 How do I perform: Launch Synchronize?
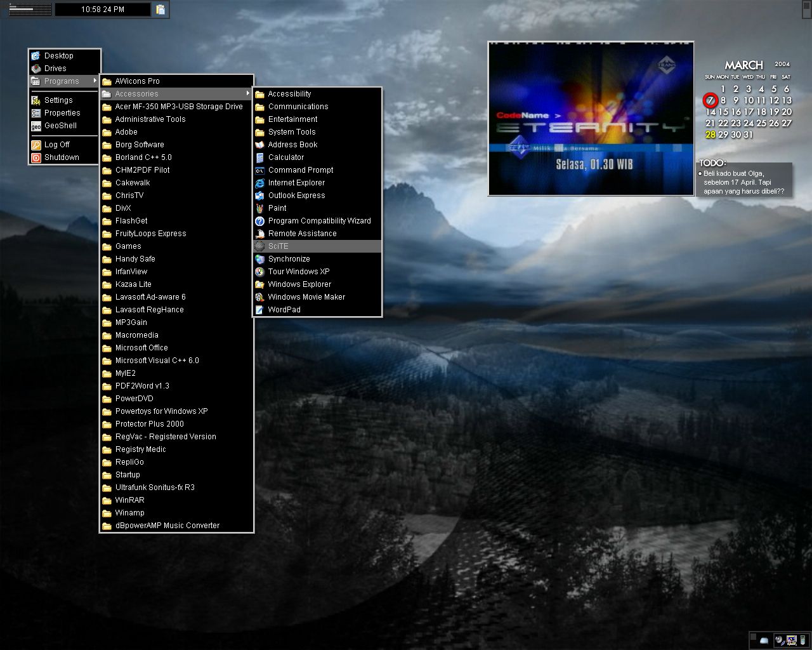pyautogui.click(x=317, y=259)
